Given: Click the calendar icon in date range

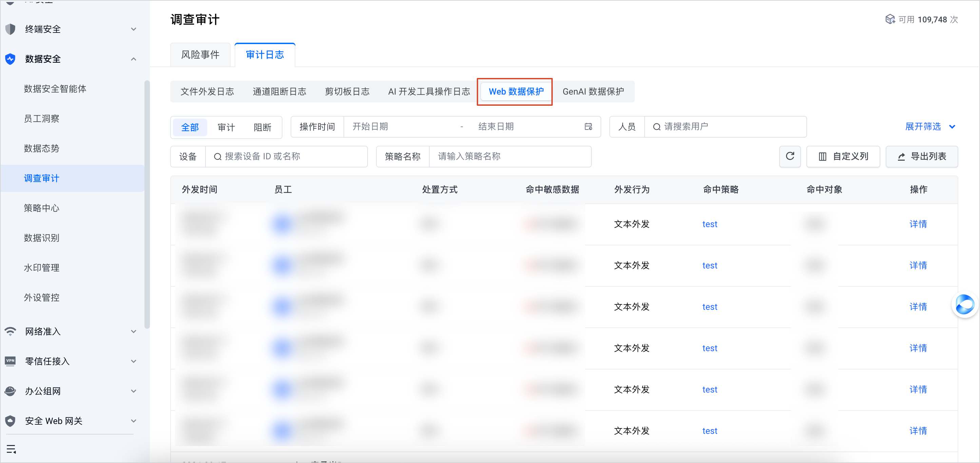Looking at the screenshot, I should [588, 126].
